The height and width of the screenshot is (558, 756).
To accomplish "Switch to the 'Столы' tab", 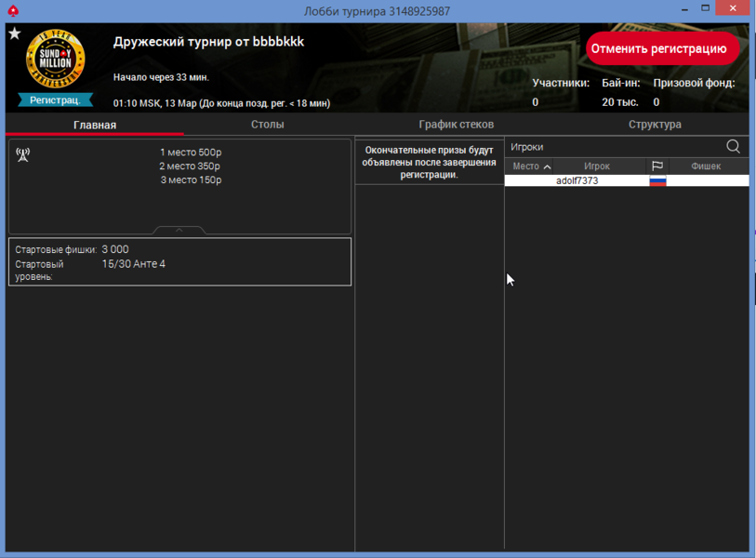I will click(267, 125).
